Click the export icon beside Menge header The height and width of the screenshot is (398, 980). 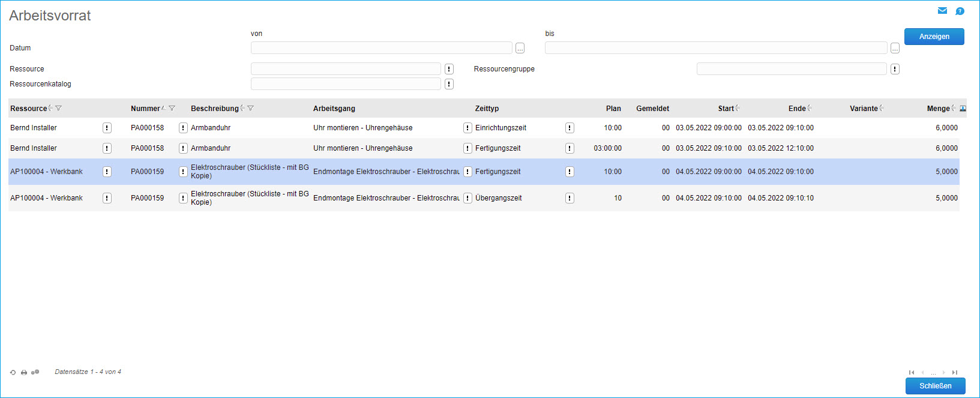[963, 109]
